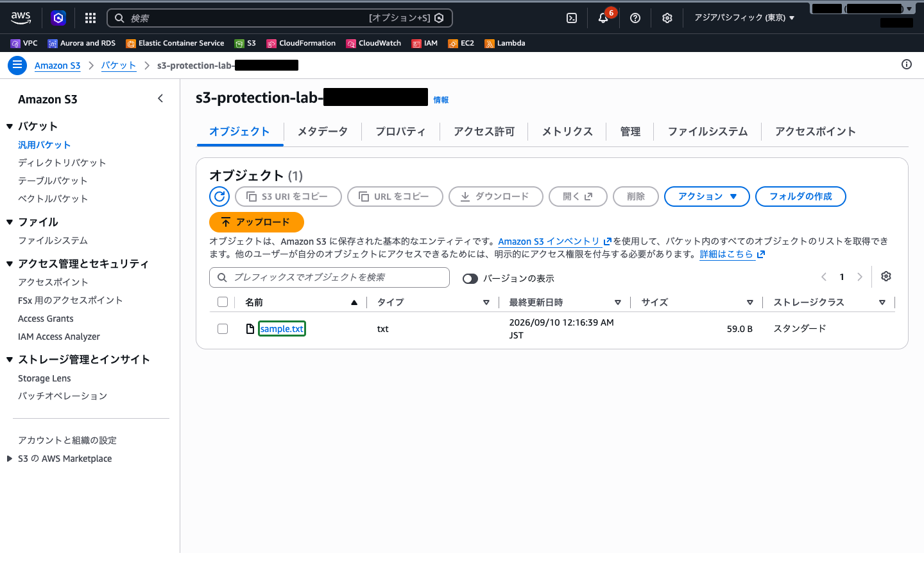The height and width of the screenshot is (578, 924).
Task: Open the アクション dropdown
Action: point(707,197)
